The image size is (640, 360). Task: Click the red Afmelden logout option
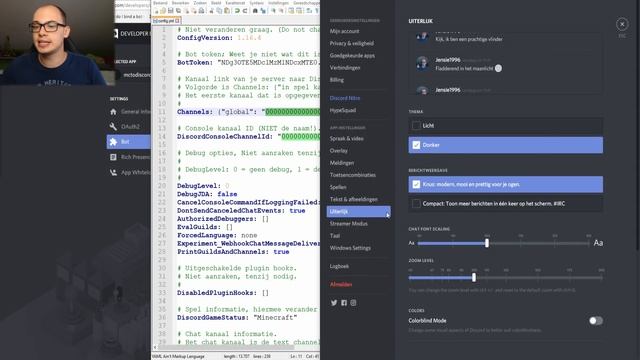pyautogui.click(x=341, y=284)
